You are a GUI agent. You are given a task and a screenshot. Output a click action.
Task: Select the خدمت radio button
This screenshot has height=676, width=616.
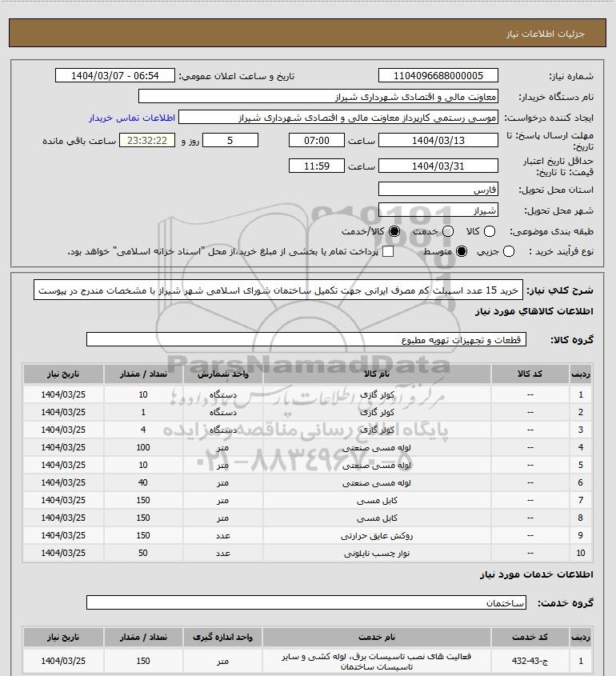tap(448, 231)
